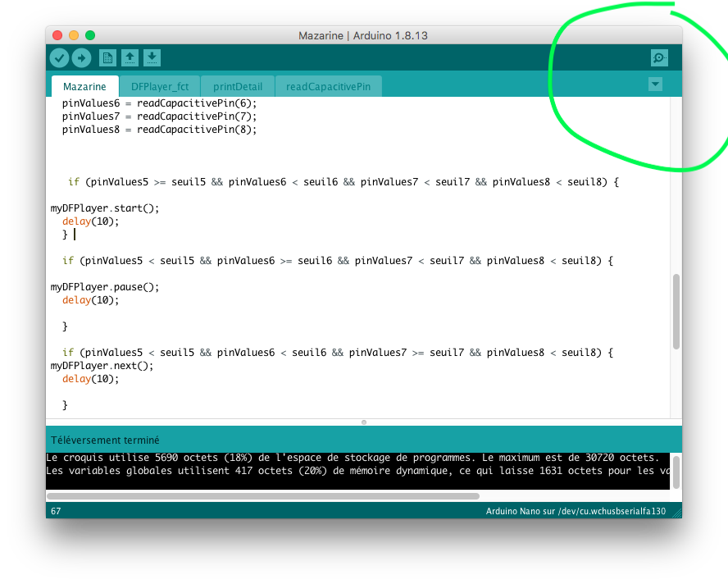Minimize the window using the yellow button
728x584 pixels.
pyautogui.click(x=74, y=35)
